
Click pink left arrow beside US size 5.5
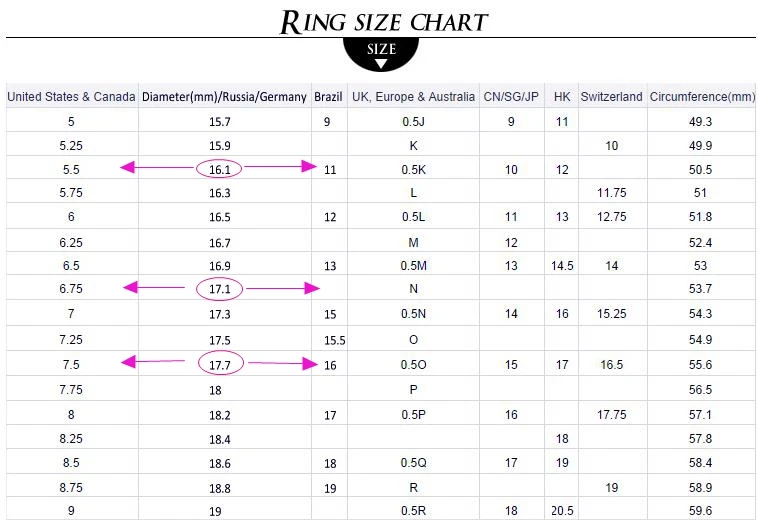156,167
